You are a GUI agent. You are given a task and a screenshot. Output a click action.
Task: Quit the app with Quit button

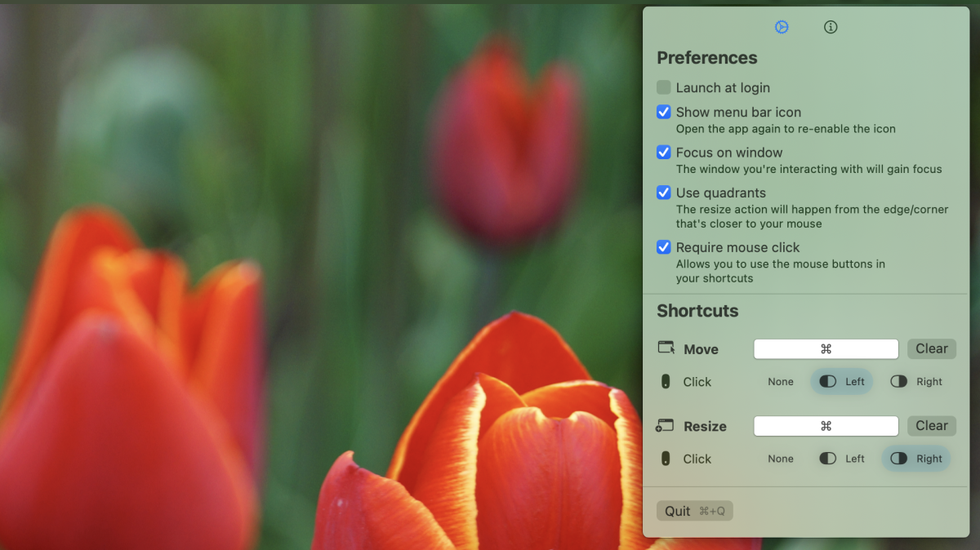[694, 511]
